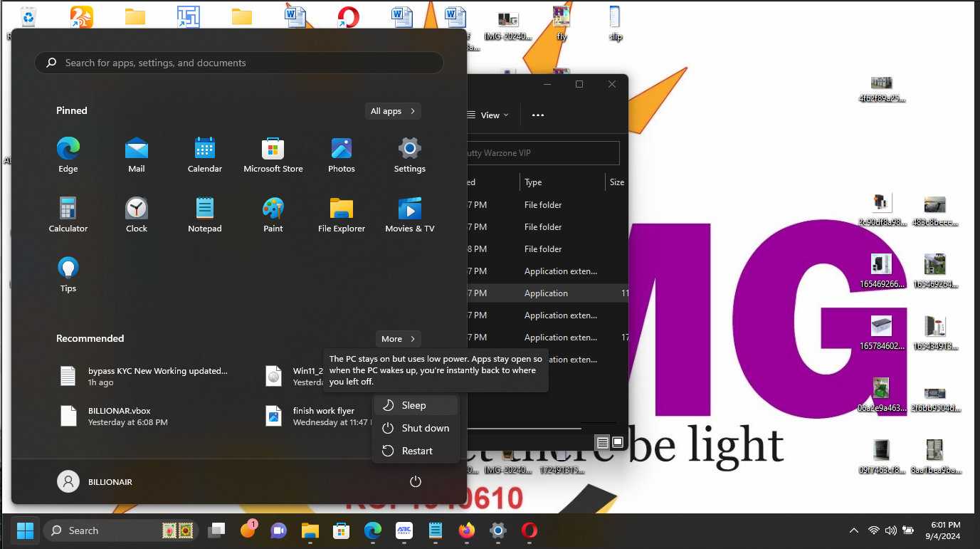Open Microsoft Store pinned app
Viewport: 980px width, 549px height.
coord(273,155)
